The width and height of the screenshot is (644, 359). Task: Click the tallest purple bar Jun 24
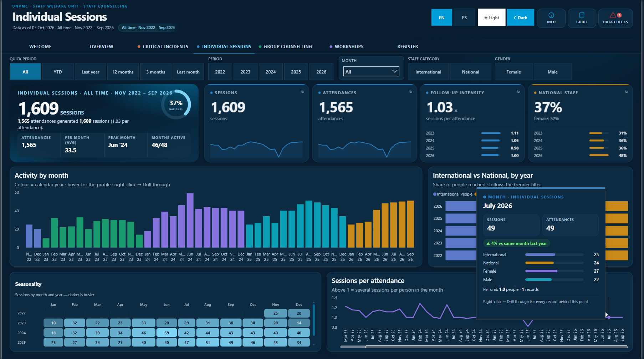190,220
